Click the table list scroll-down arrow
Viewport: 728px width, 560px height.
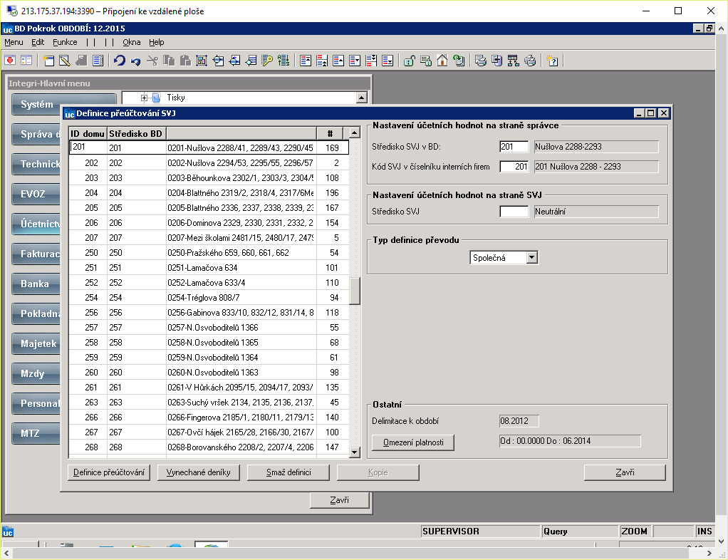pyautogui.click(x=355, y=452)
